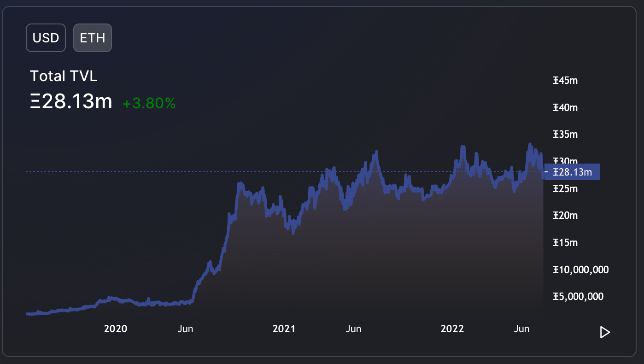Screen dimensions: 644x364
Task: Click the Ξ45m y-axis label
Action: (565, 81)
